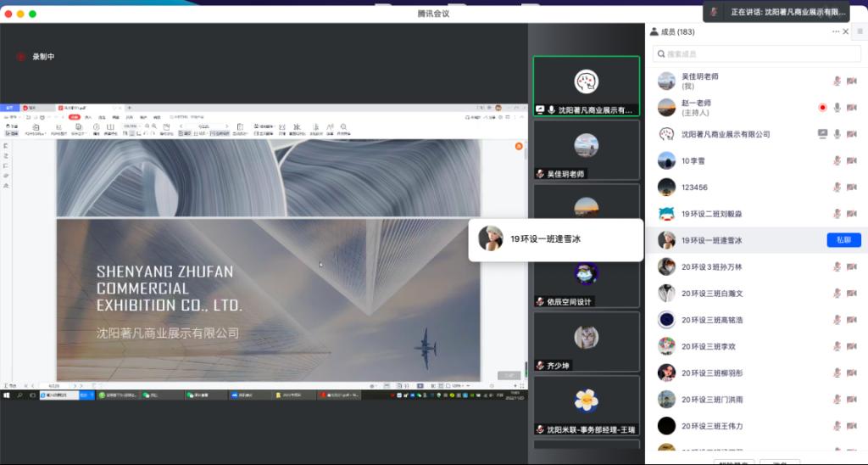
Task: Select member 20环设三班柳羽彤
Action: (x=757, y=373)
